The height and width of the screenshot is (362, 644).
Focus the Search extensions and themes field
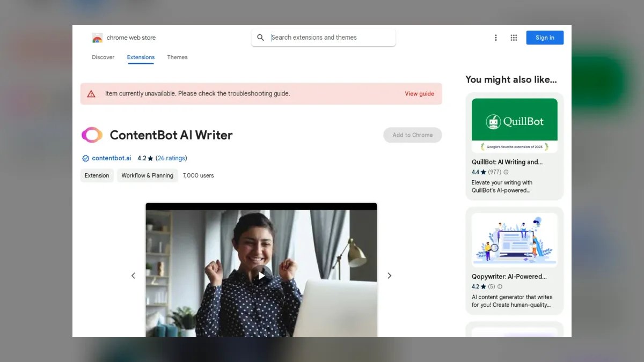(x=324, y=38)
